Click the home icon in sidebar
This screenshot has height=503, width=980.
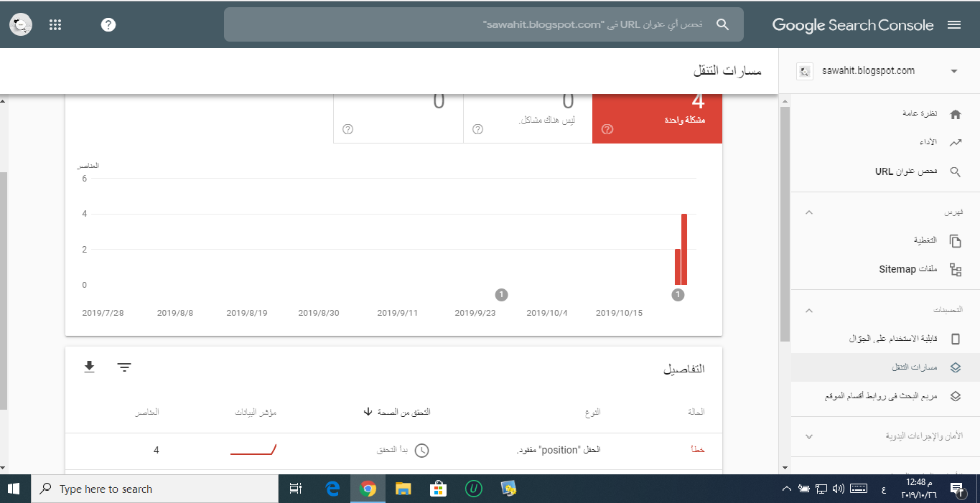pos(955,115)
